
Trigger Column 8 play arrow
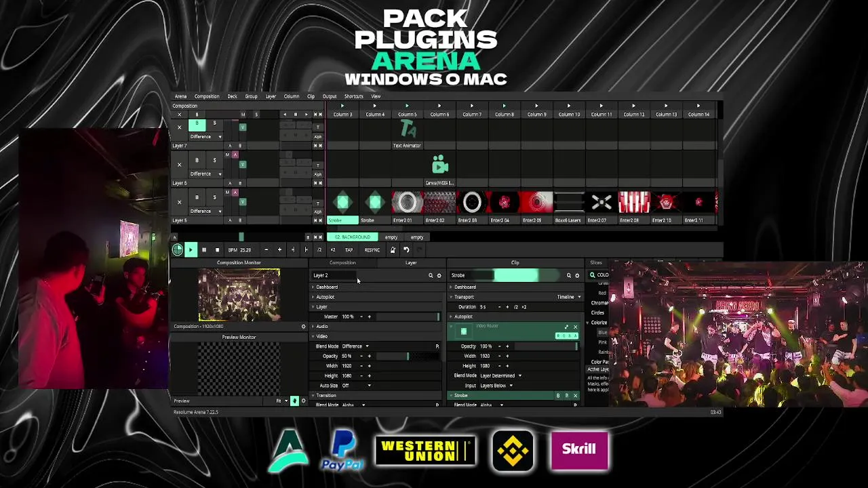pos(504,106)
